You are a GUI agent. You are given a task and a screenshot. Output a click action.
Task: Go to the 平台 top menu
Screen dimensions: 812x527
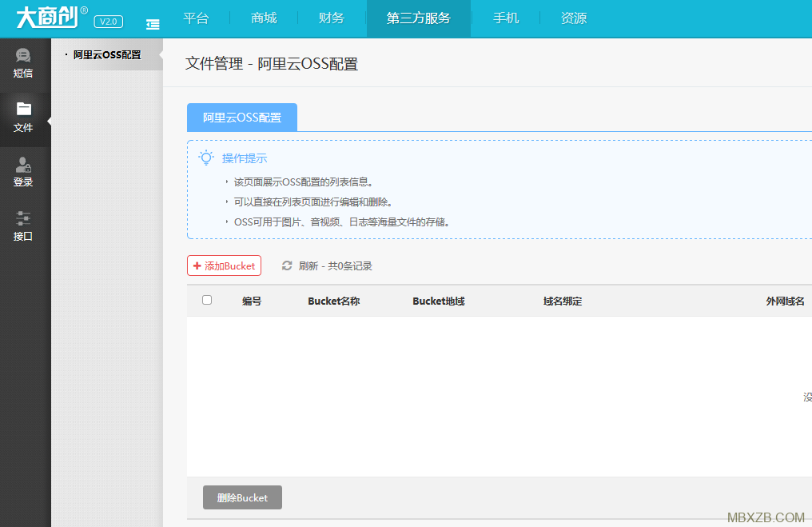[197, 18]
